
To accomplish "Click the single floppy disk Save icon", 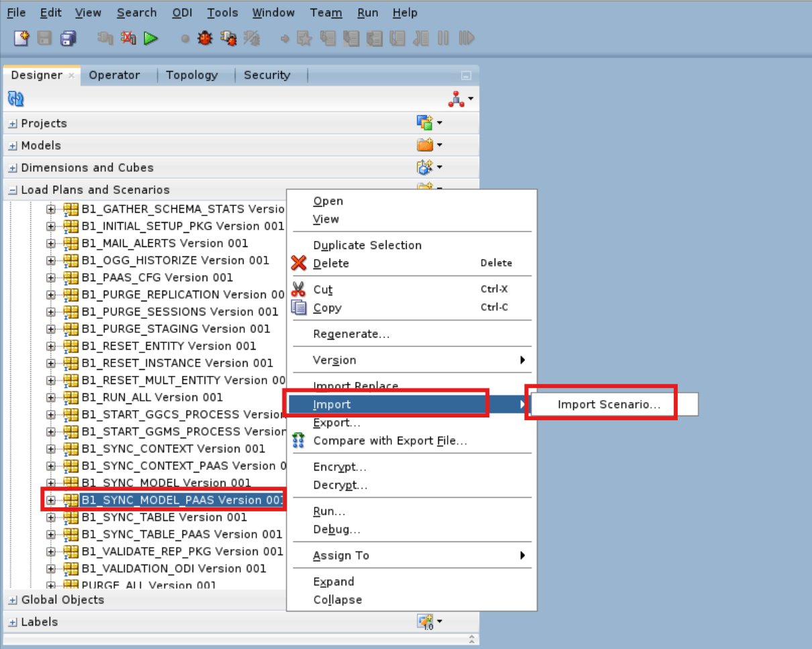I will click(44, 38).
